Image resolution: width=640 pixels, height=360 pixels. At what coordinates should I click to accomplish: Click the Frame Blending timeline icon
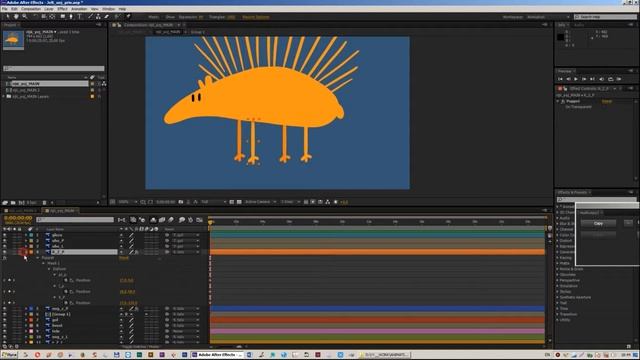pyautogui.click(x=162, y=220)
